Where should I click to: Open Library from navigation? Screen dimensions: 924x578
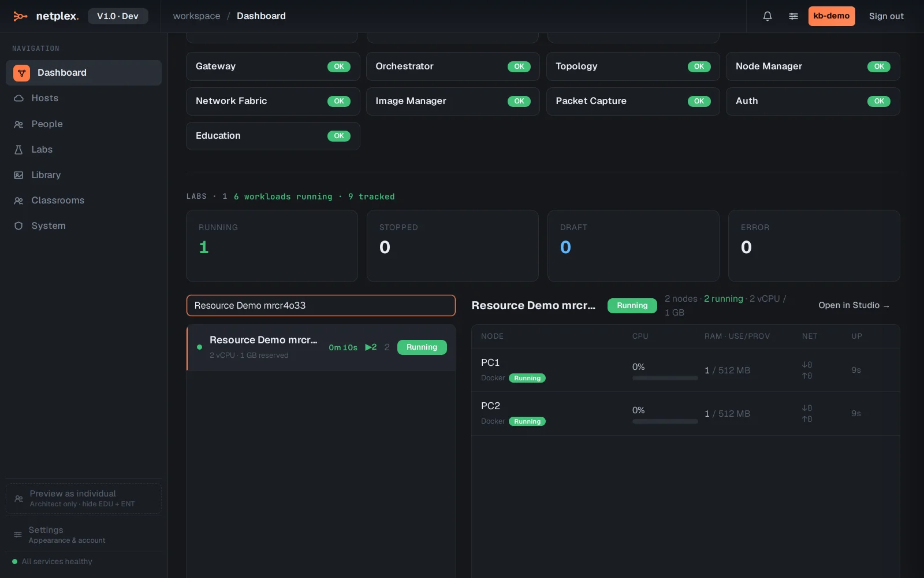[84, 175]
